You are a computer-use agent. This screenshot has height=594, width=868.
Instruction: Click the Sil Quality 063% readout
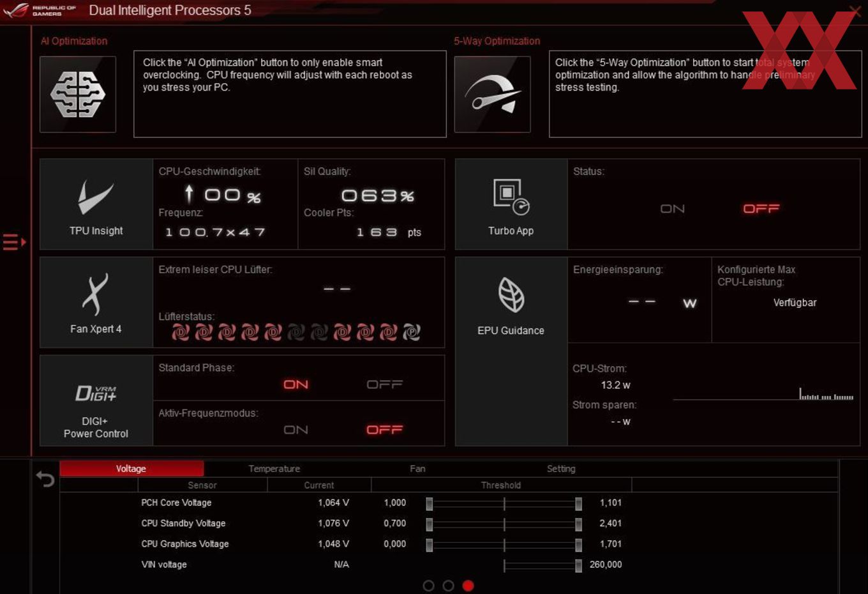tap(378, 195)
